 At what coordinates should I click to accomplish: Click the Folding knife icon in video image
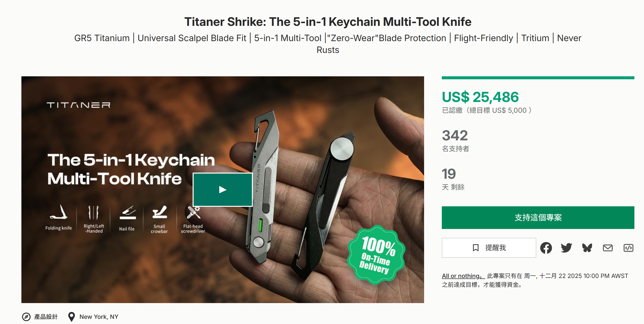[59, 212]
